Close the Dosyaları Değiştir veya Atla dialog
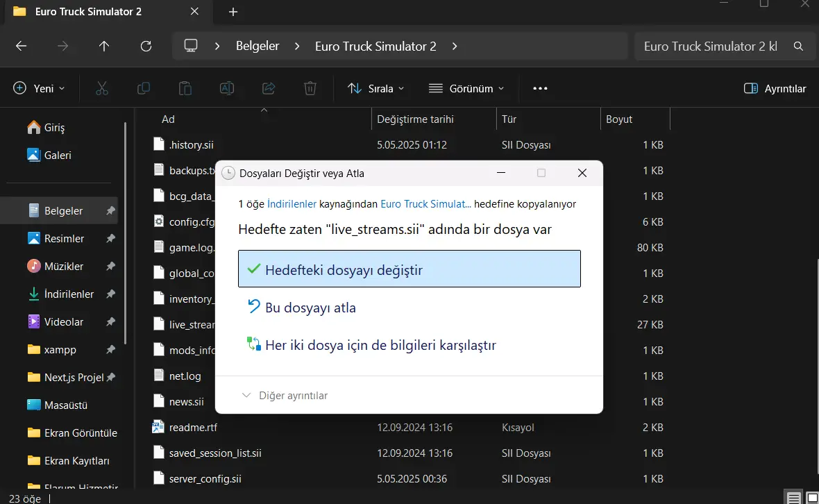The image size is (819, 504). 582,173
